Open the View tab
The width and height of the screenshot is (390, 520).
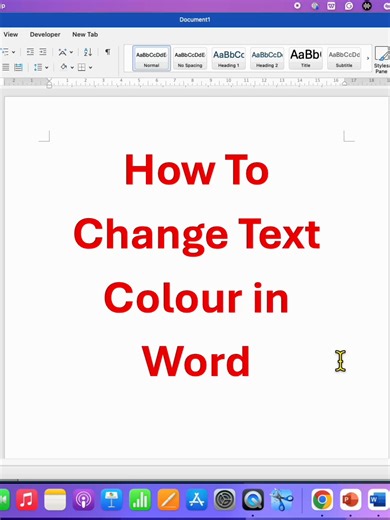tap(11, 34)
